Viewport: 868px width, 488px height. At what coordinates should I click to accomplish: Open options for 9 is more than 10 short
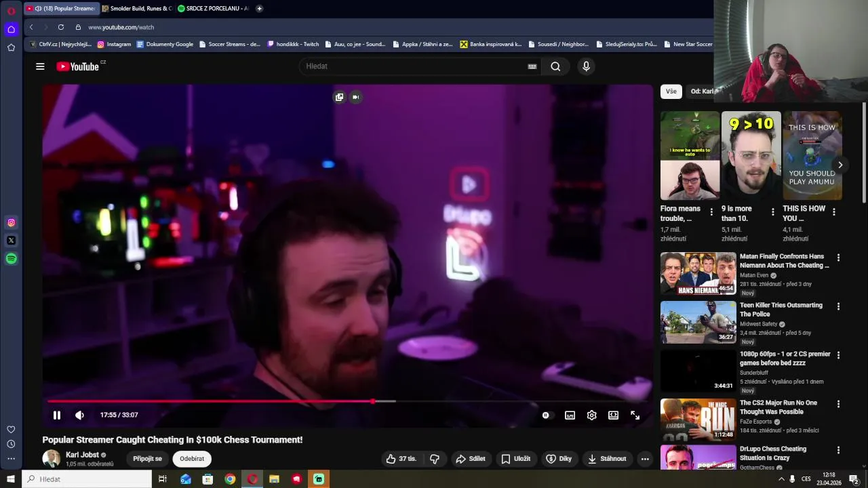click(772, 212)
